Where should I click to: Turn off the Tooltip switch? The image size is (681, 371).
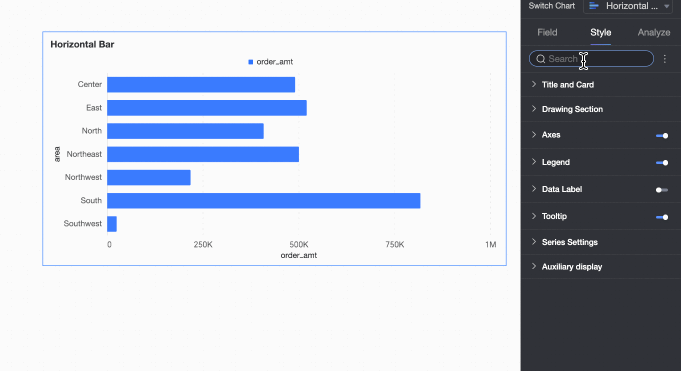click(x=662, y=217)
